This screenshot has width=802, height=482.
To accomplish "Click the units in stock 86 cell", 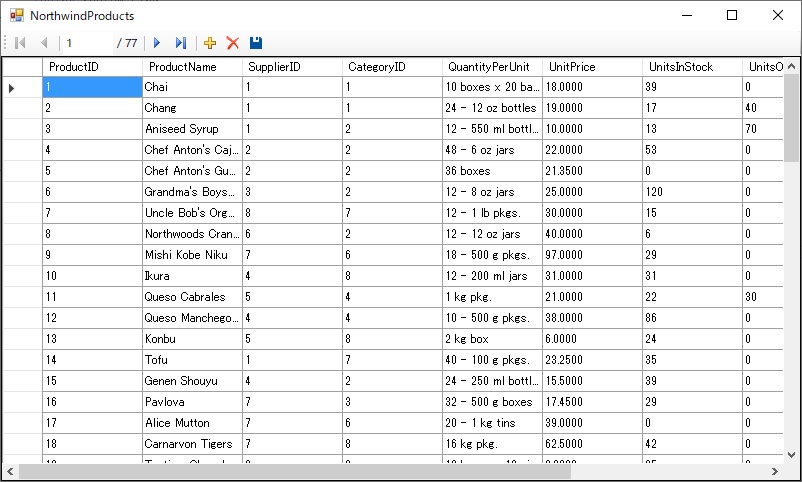I will (692, 318).
